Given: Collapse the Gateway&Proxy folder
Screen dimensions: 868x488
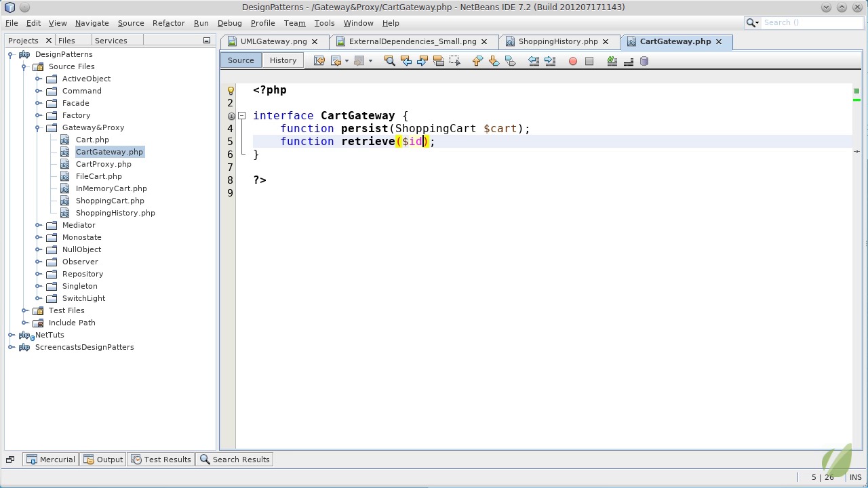Looking at the screenshot, I should pos(38,127).
